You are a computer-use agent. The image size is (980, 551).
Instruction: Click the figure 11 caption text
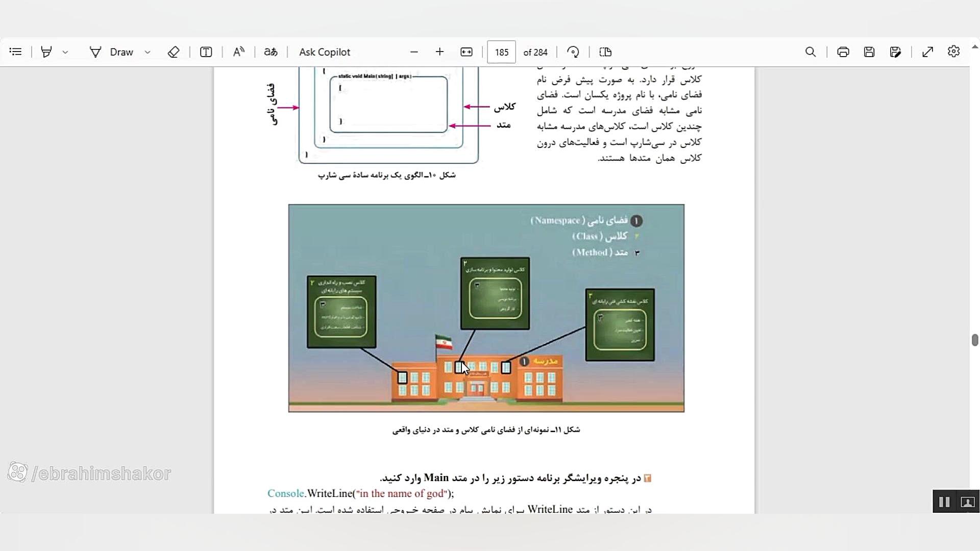[x=486, y=430]
